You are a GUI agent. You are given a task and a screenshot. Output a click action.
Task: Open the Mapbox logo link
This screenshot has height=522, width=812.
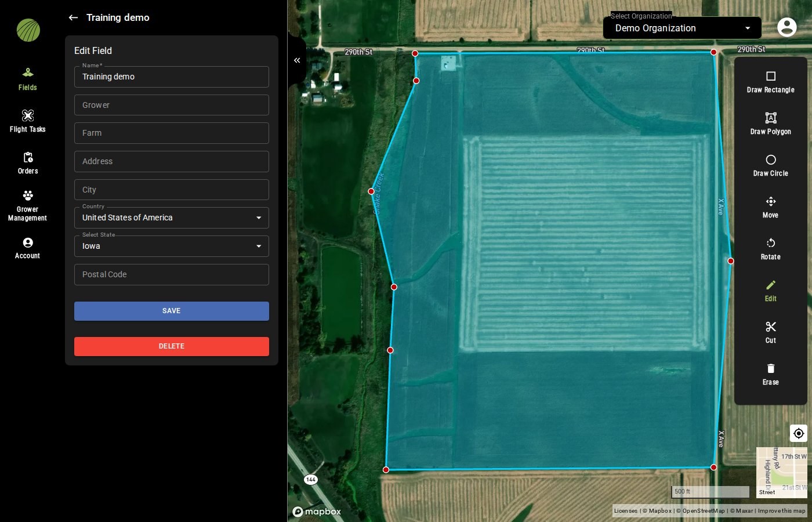pyautogui.click(x=317, y=512)
